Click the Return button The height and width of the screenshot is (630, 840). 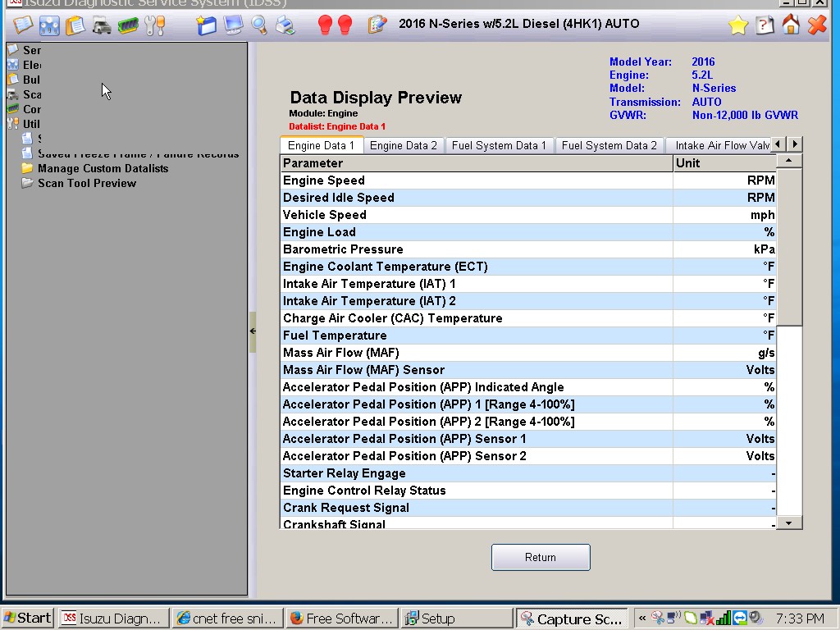point(541,557)
